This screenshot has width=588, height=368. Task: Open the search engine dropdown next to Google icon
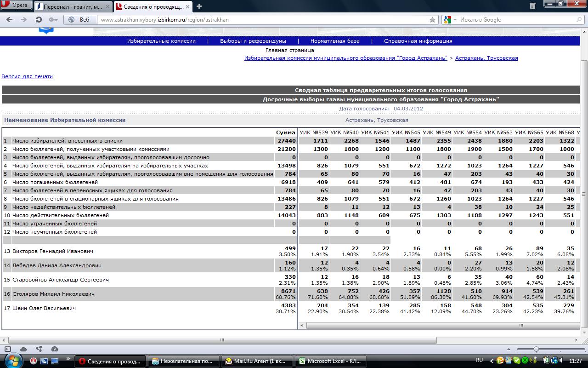click(x=455, y=20)
